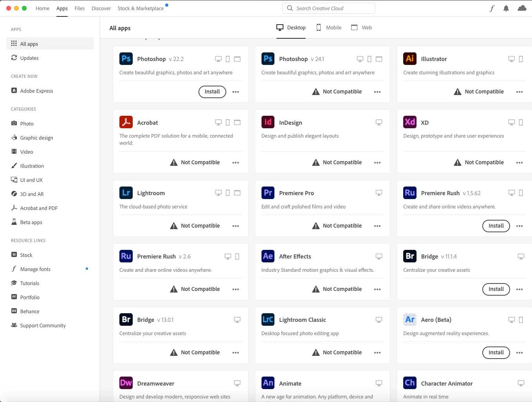Click the Bridge v 11.1.4 app icon
Image resolution: width=532 pixels, height=402 pixels.
(x=410, y=256)
